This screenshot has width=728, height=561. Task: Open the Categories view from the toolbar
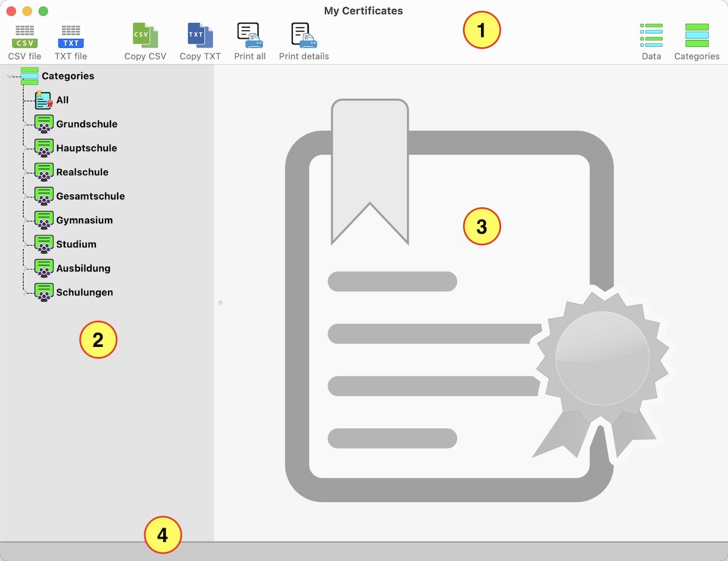coord(697,35)
